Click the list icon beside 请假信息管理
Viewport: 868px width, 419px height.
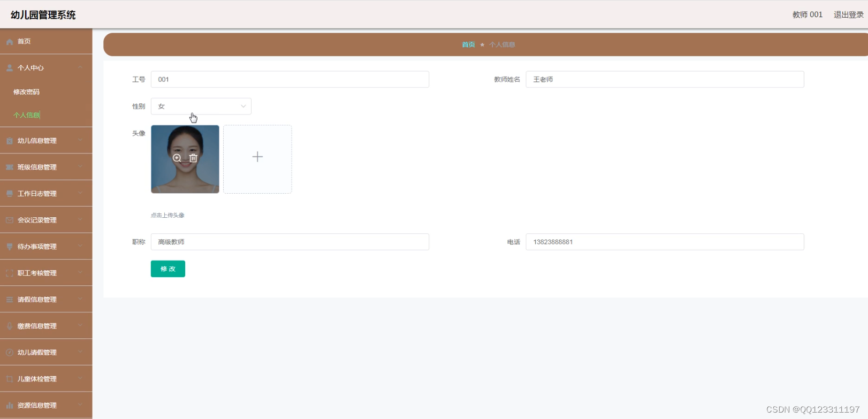click(10, 300)
